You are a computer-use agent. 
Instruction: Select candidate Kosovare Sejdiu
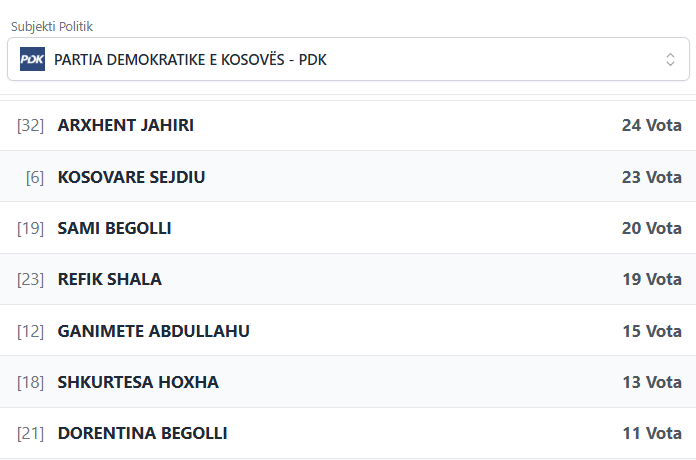pos(132,177)
